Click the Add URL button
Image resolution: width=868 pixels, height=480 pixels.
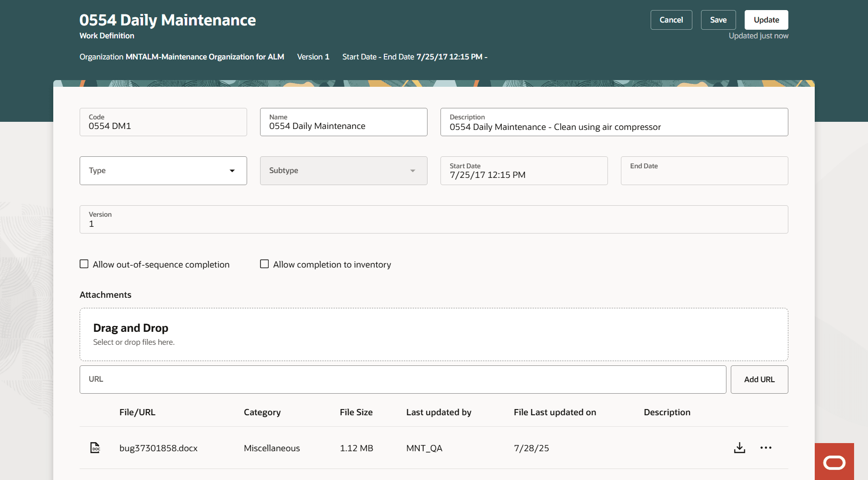[759, 379]
